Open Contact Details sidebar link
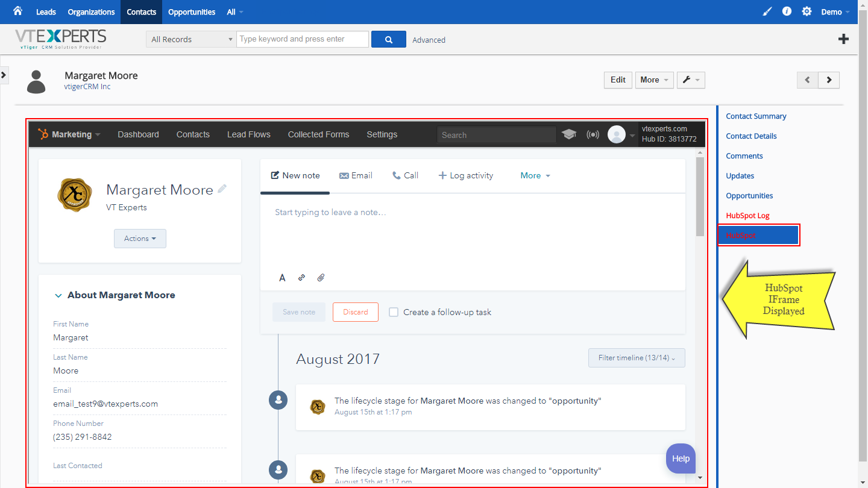This screenshot has width=868, height=488. point(751,136)
